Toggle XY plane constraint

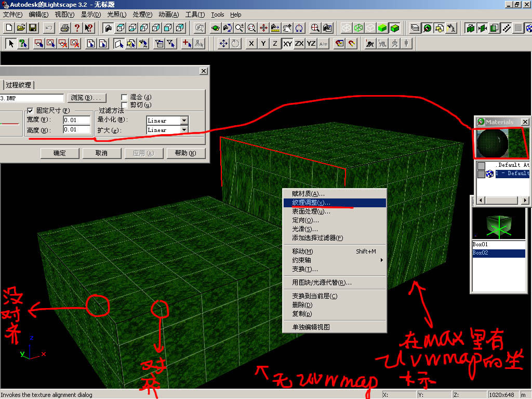(287, 44)
